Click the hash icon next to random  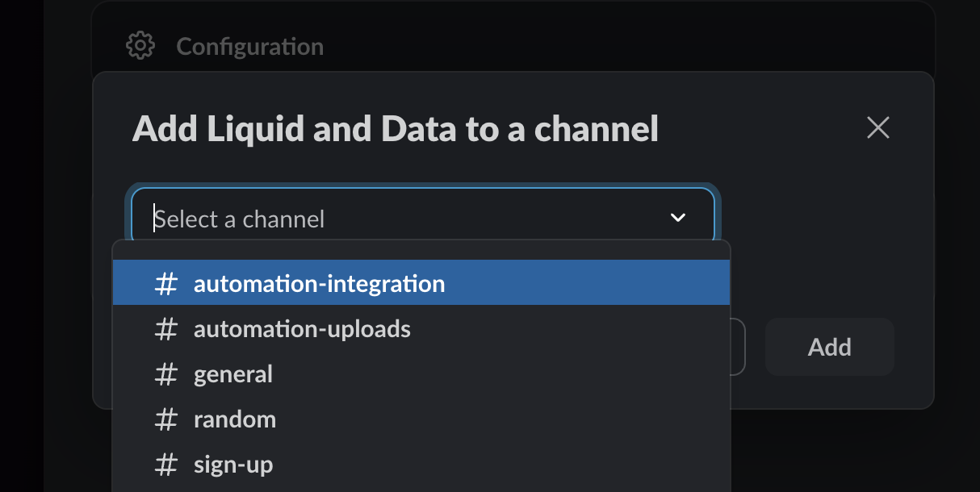click(x=166, y=419)
